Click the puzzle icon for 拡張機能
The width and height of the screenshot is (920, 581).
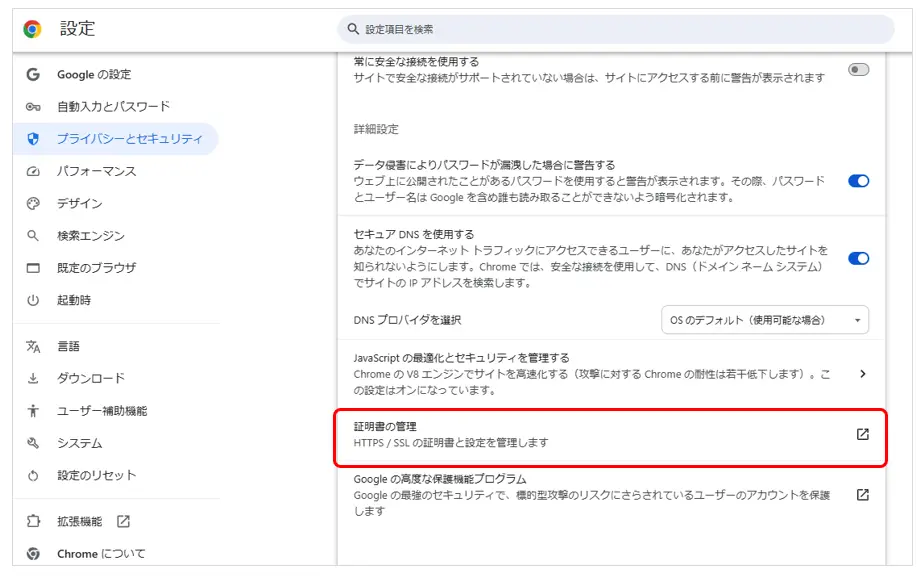(33, 521)
